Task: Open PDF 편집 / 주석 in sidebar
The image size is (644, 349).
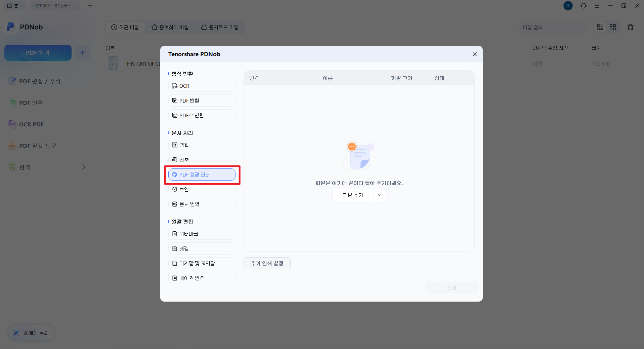Action: click(35, 81)
